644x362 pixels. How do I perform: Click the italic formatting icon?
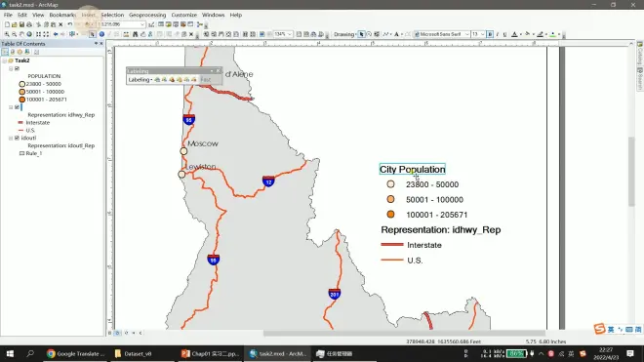tap(498, 34)
